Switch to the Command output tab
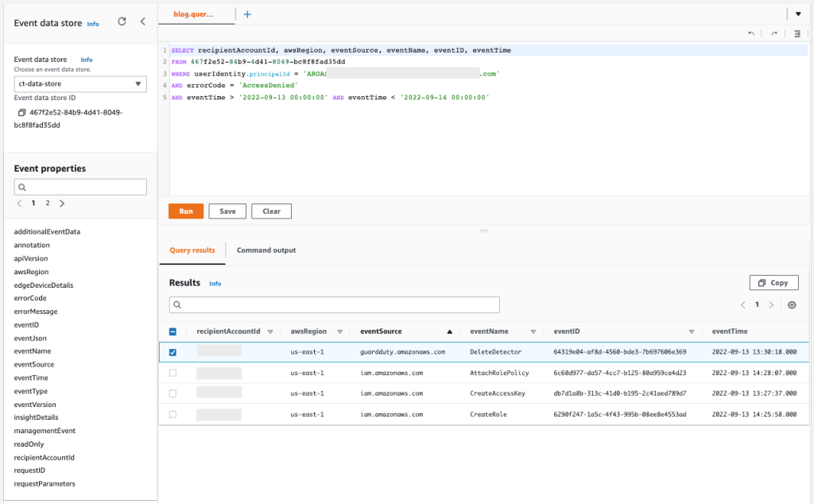This screenshot has height=504, width=814. tap(266, 250)
